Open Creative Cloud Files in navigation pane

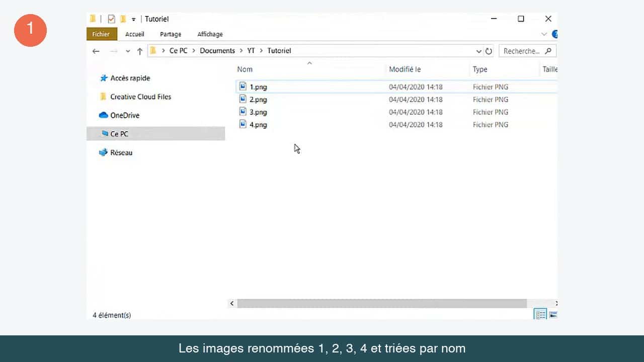coord(140,97)
